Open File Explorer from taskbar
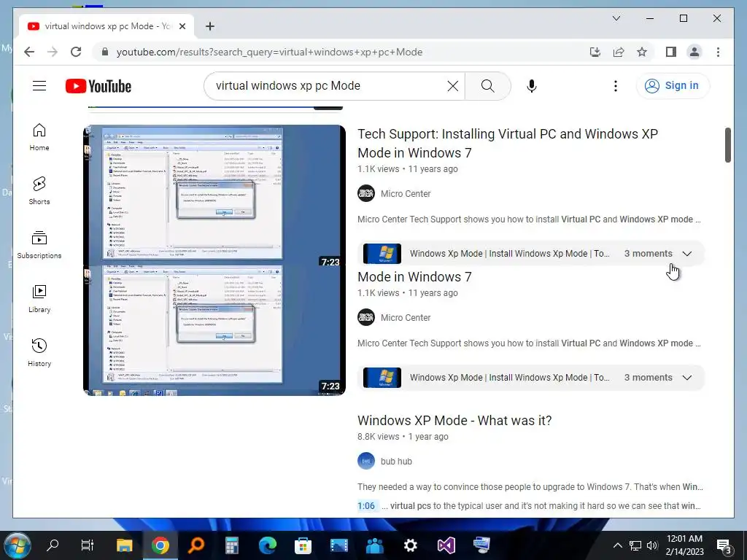747x560 pixels. click(x=124, y=545)
